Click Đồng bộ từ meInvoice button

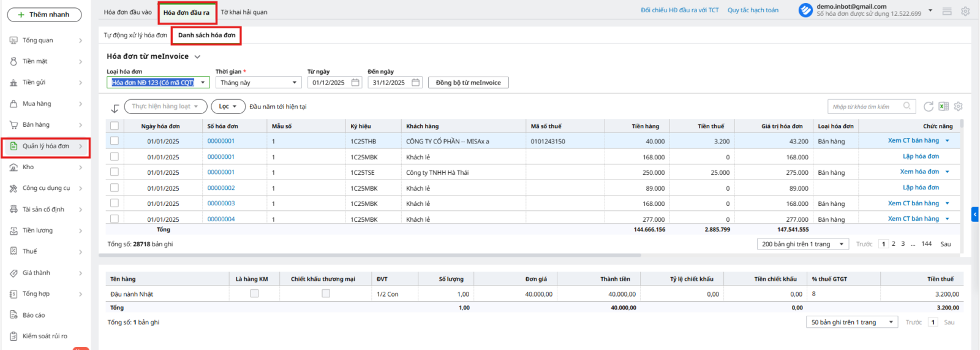468,83
